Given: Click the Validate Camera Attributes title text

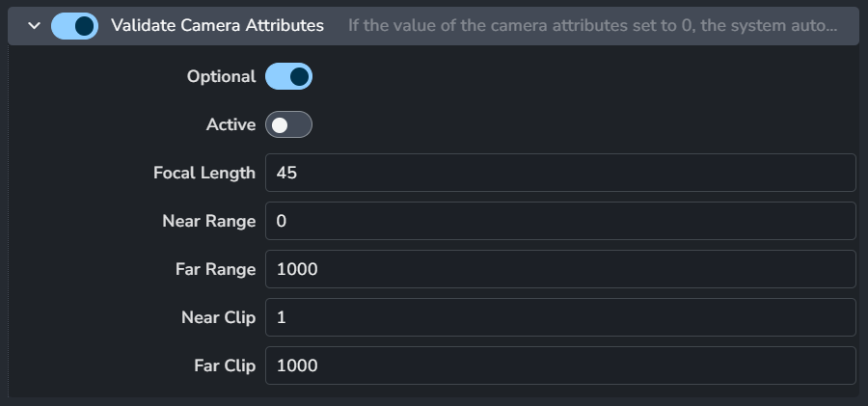Looking at the screenshot, I should point(218,25).
